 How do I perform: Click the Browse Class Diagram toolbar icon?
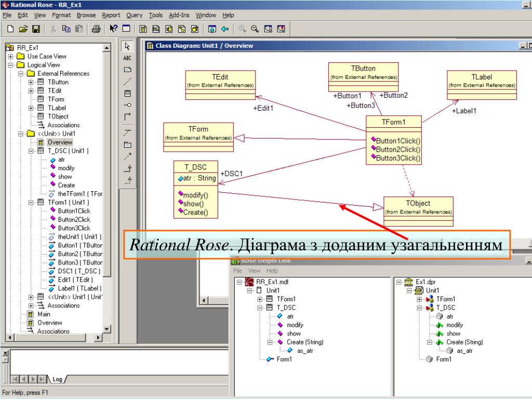pyautogui.click(x=143, y=29)
